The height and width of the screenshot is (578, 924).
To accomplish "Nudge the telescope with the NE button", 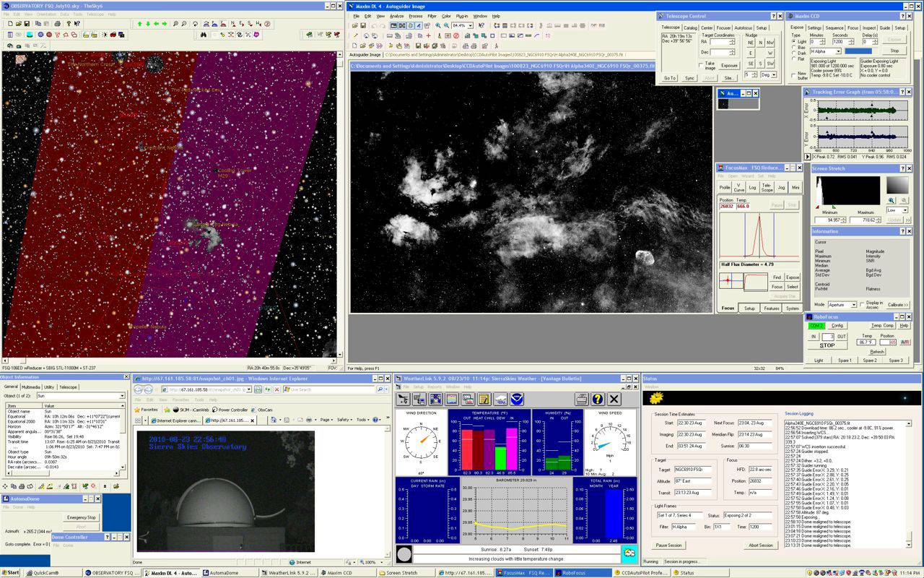I will pyautogui.click(x=751, y=43).
